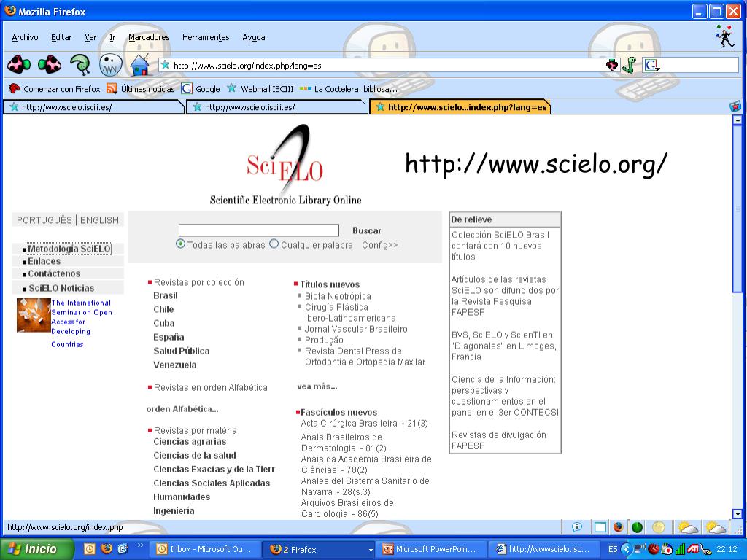Click the seminar thumbnail under SciELO Noticias
This screenshot has height=560, width=747.
point(34,315)
